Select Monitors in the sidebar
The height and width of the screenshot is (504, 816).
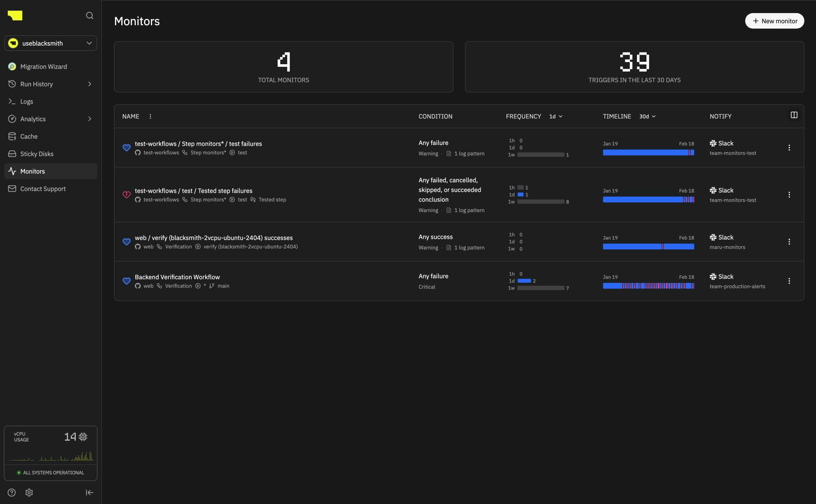[x=33, y=171]
